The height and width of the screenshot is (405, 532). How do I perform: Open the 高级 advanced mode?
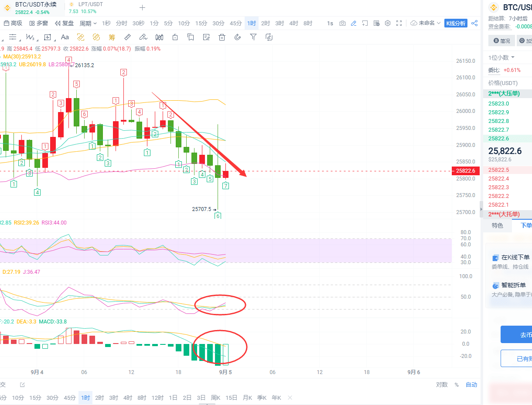coord(13,23)
